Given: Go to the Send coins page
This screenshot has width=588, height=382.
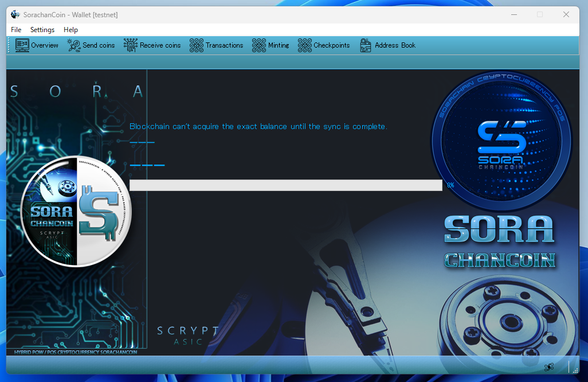Looking at the screenshot, I should [91, 45].
